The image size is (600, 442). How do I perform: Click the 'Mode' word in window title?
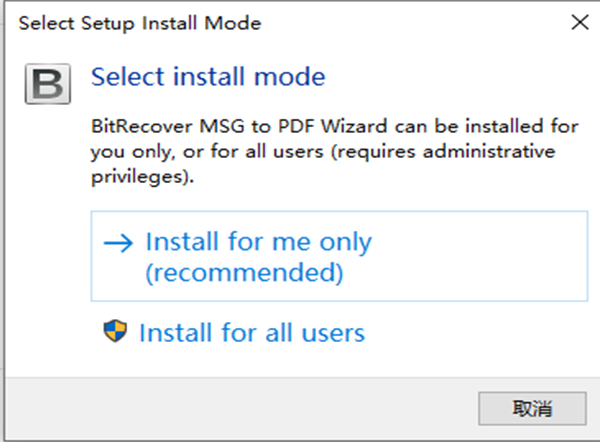(x=233, y=23)
